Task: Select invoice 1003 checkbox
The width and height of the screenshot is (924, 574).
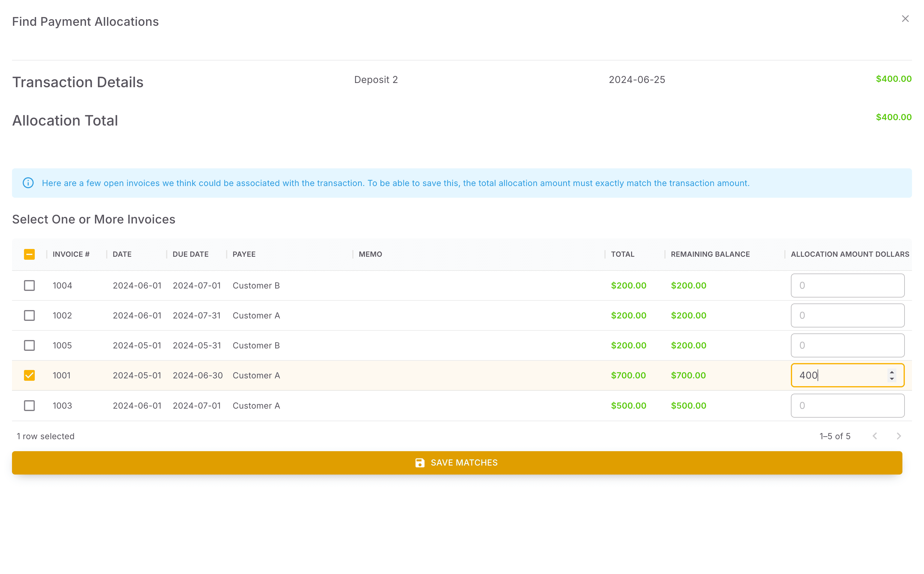Action: 29,405
